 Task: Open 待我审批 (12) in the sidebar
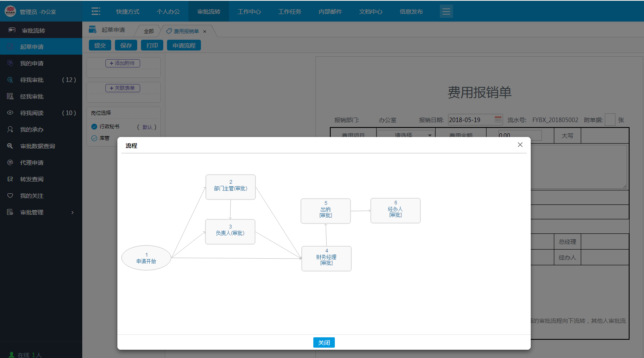(x=41, y=80)
